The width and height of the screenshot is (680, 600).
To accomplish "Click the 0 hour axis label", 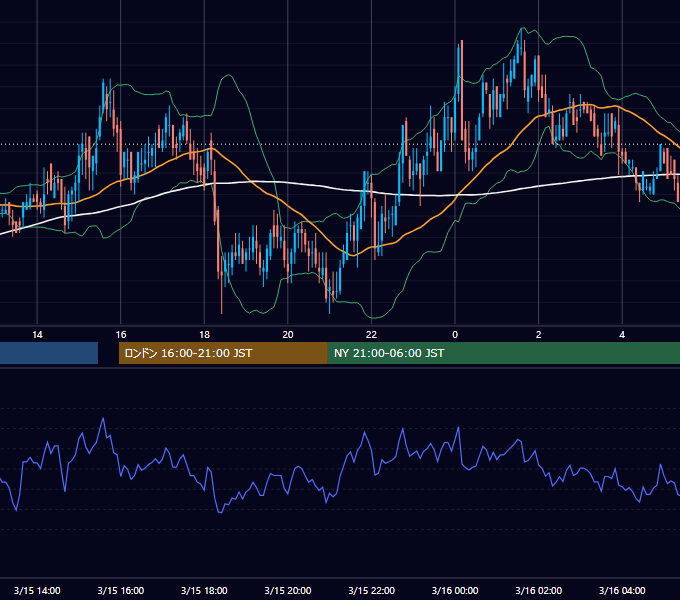I will pyautogui.click(x=455, y=335).
